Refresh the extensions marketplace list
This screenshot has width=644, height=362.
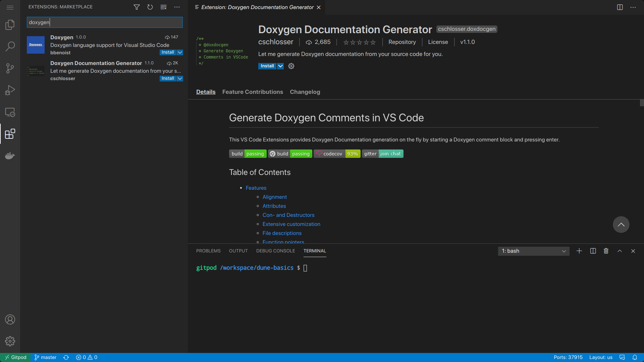tap(150, 7)
